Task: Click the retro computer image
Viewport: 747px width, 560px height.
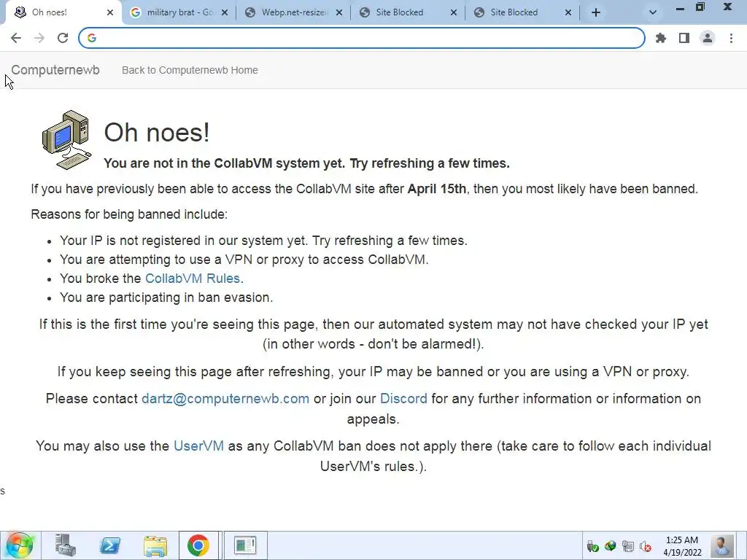Action: (x=66, y=139)
